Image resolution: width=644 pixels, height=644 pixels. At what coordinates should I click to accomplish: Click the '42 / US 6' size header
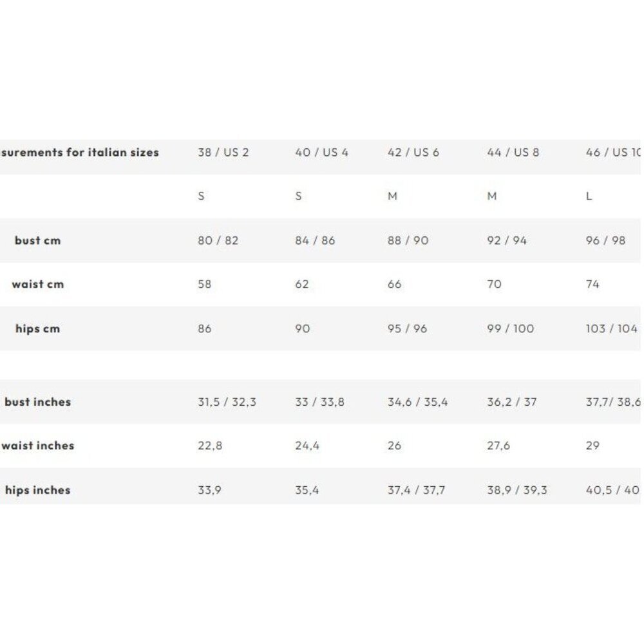tap(413, 153)
